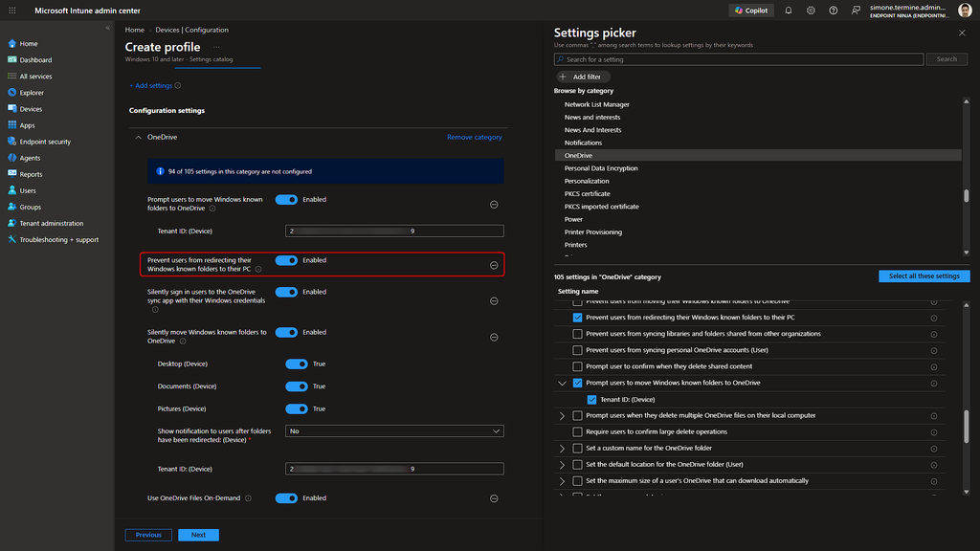
Task: Click Remove category for OneDrive
Action: pos(475,138)
